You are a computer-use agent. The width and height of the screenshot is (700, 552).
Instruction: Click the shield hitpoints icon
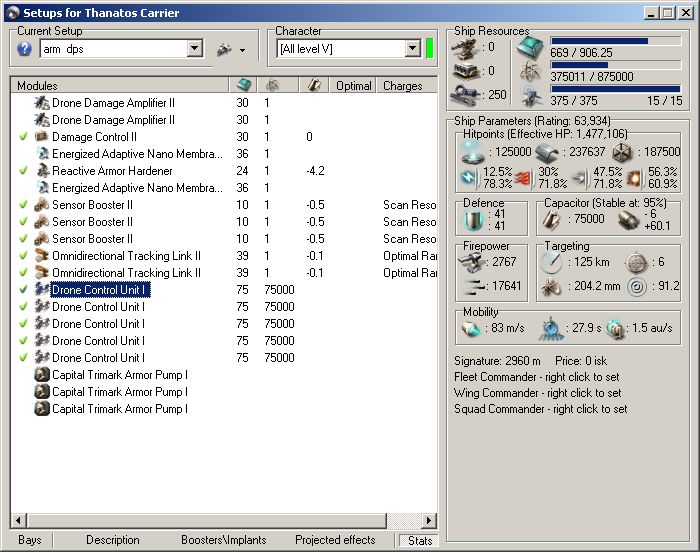(473, 152)
